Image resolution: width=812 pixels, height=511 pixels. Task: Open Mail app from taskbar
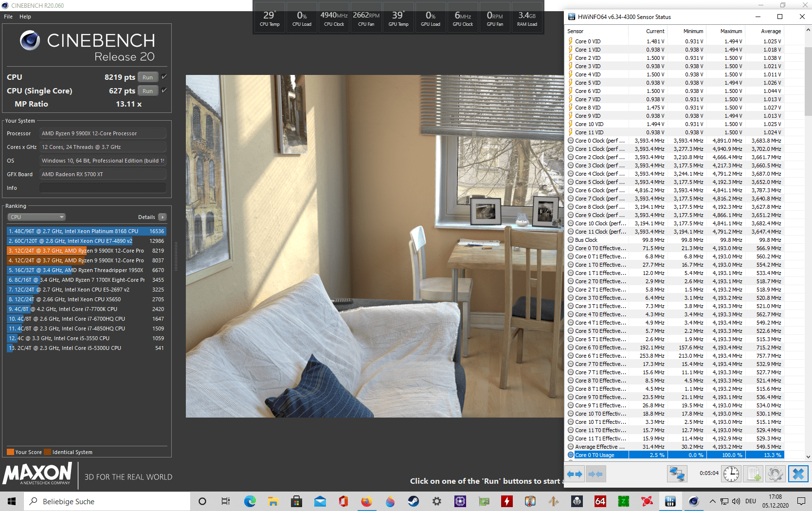pyautogui.click(x=320, y=501)
